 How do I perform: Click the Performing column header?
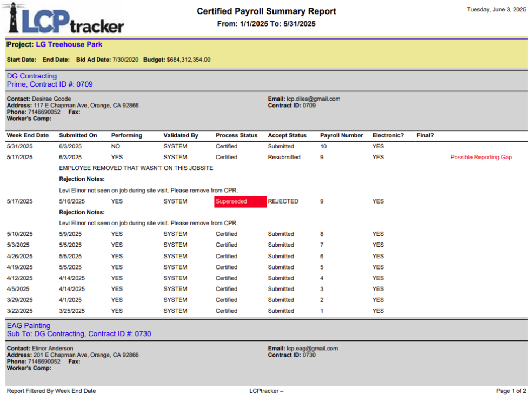coord(127,135)
